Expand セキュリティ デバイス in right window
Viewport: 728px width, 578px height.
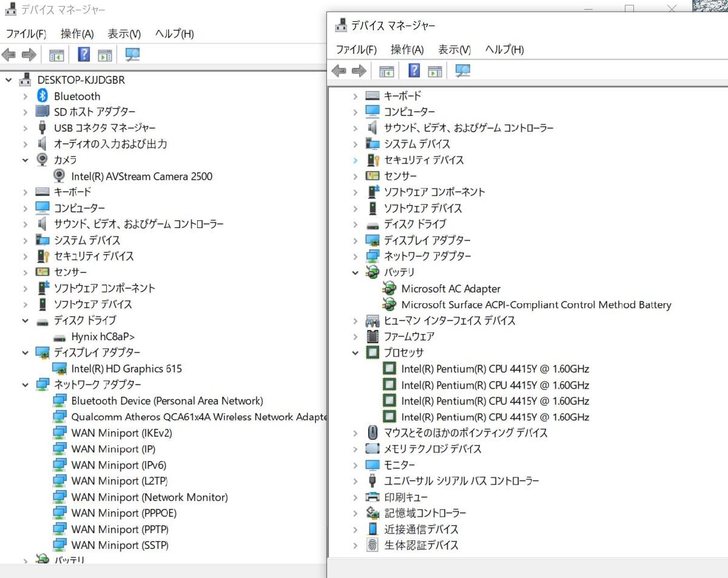[x=356, y=160]
